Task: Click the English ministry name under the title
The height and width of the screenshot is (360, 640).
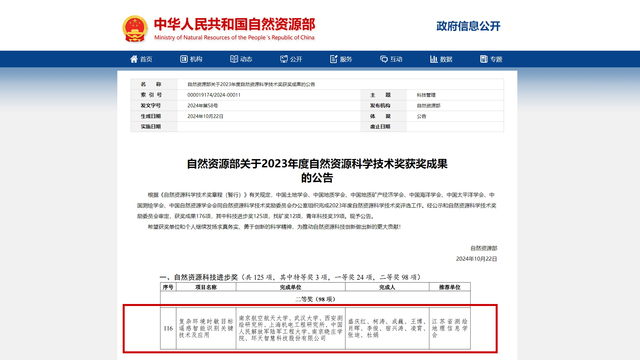Action: 234,38
